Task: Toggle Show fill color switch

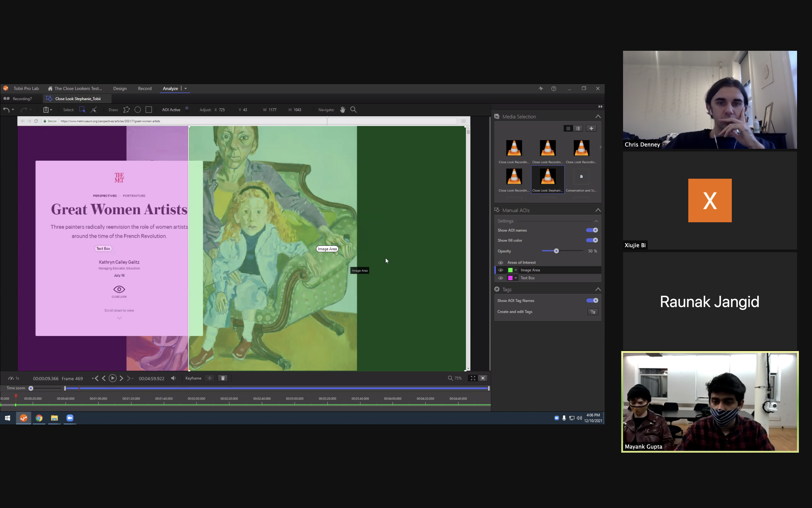Action: [x=592, y=240]
